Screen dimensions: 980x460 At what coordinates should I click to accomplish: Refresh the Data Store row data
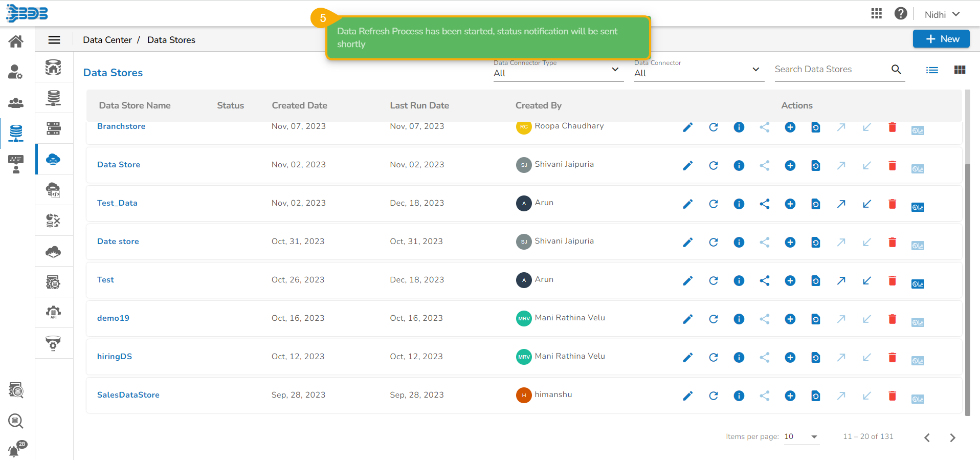pos(713,165)
